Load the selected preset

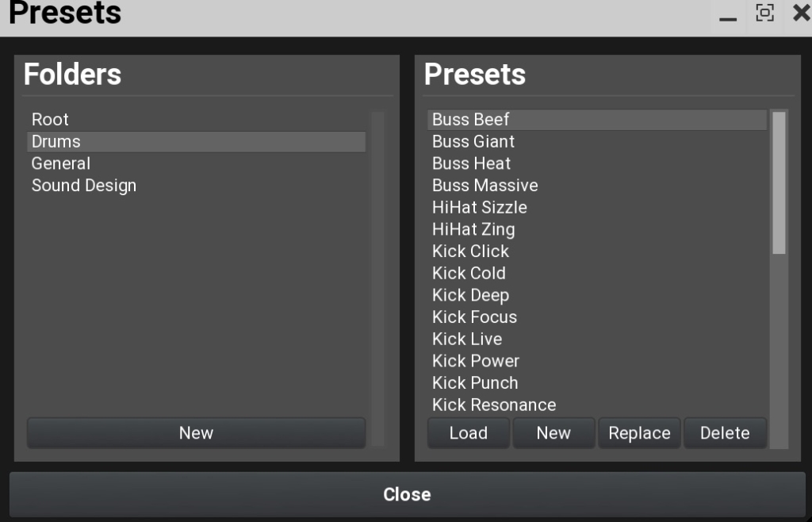click(x=468, y=433)
